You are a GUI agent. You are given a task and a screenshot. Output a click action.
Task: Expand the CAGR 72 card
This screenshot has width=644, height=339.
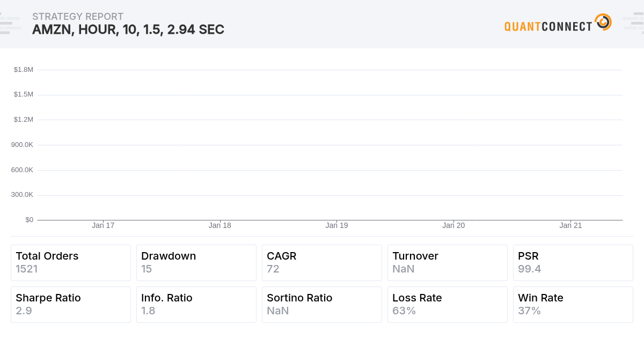tap(321, 262)
